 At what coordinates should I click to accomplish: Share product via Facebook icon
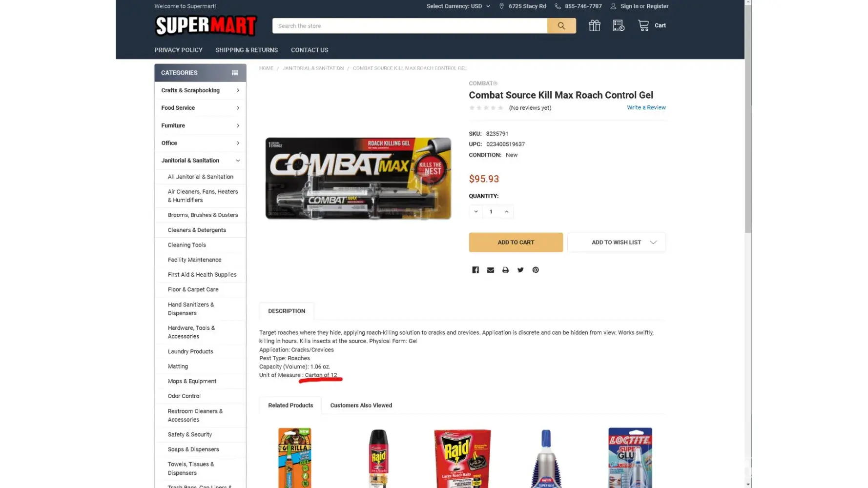pyautogui.click(x=475, y=270)
